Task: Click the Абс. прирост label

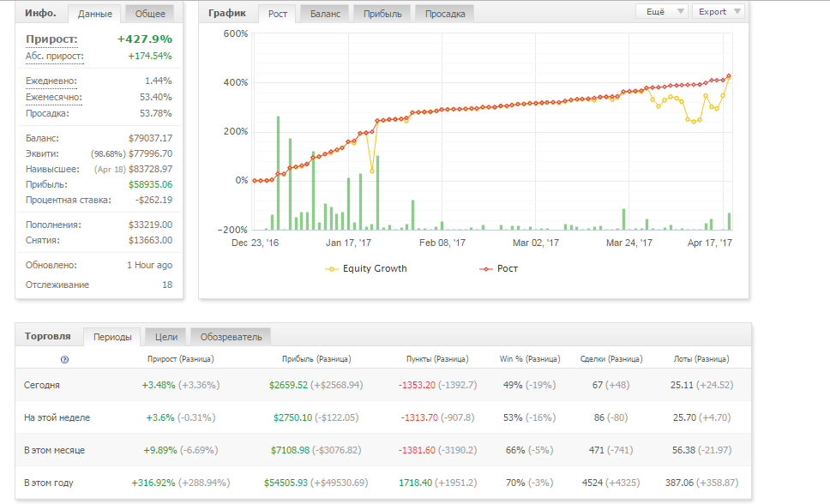Action: pyautogui.click(x=55, y=56)
